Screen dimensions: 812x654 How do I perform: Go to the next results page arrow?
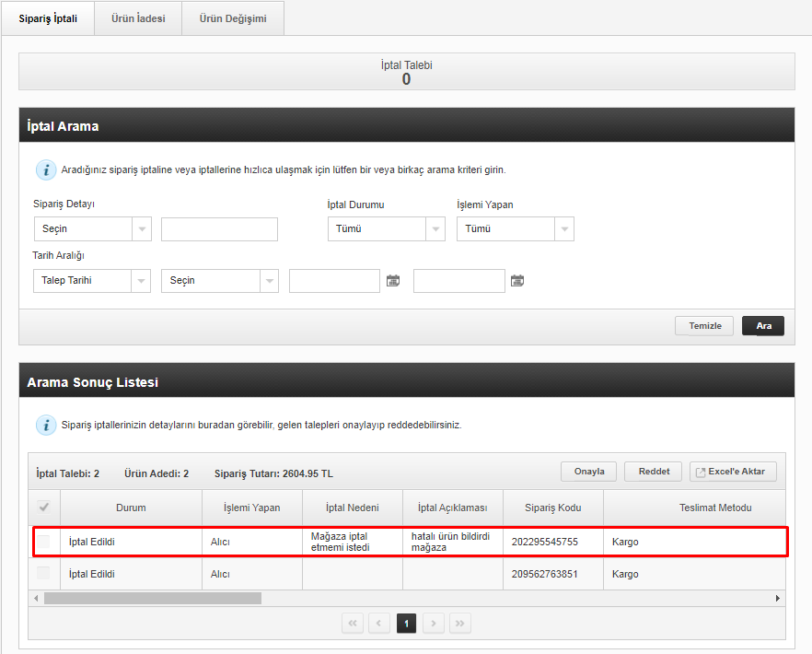[434, 624]
